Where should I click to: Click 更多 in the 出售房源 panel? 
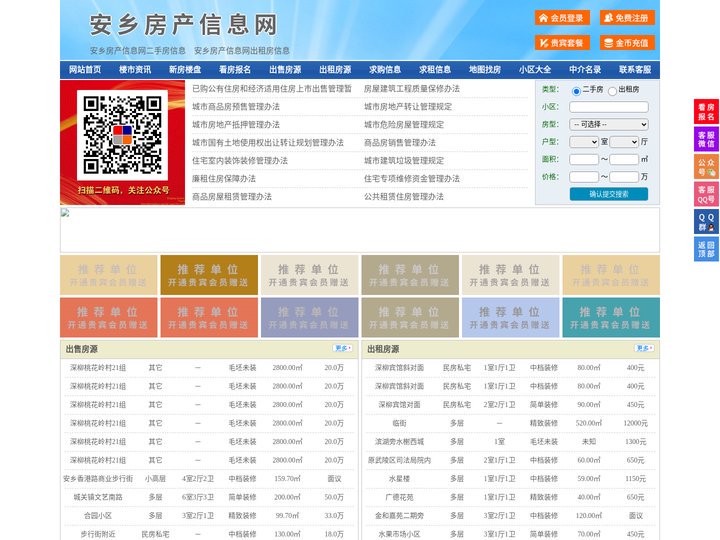pos(343,349)
